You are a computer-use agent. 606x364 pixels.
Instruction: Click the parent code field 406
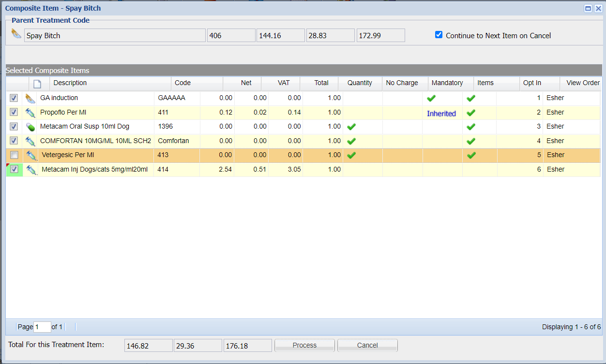tap(231, 35)
